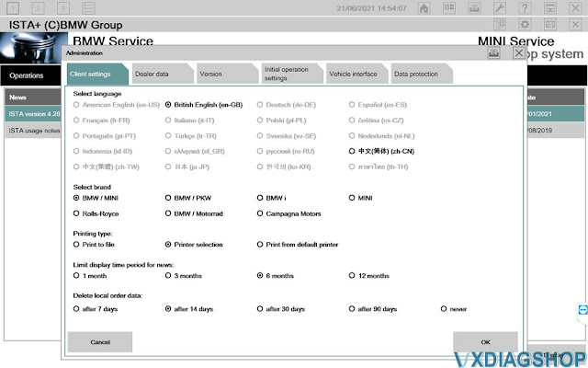Choose the MINI brand option
Screen dimensions: 588x368
coord(361,198)
